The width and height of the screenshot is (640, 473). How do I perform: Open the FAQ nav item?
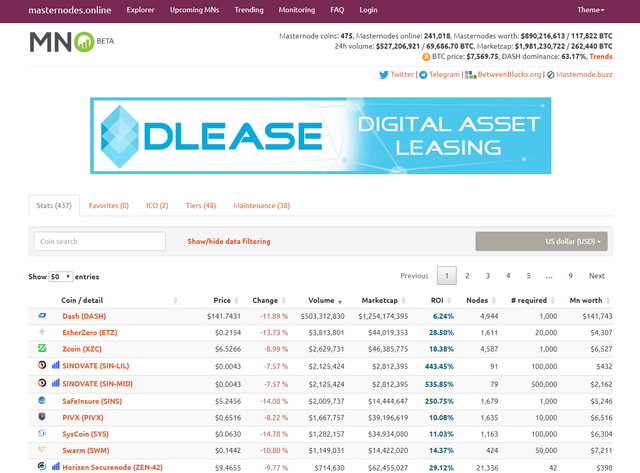pyautogui.click(x=337, y=10)
